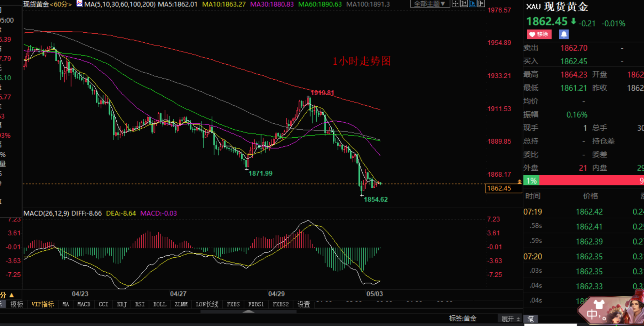
Task: Click the red-green buy/sell ratio bar
Action: [584, 181]
